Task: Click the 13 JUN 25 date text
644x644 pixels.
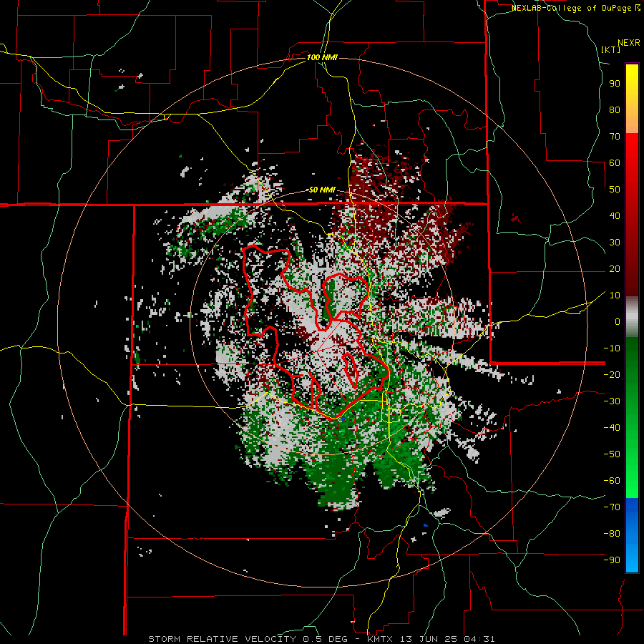Action: 428,639
